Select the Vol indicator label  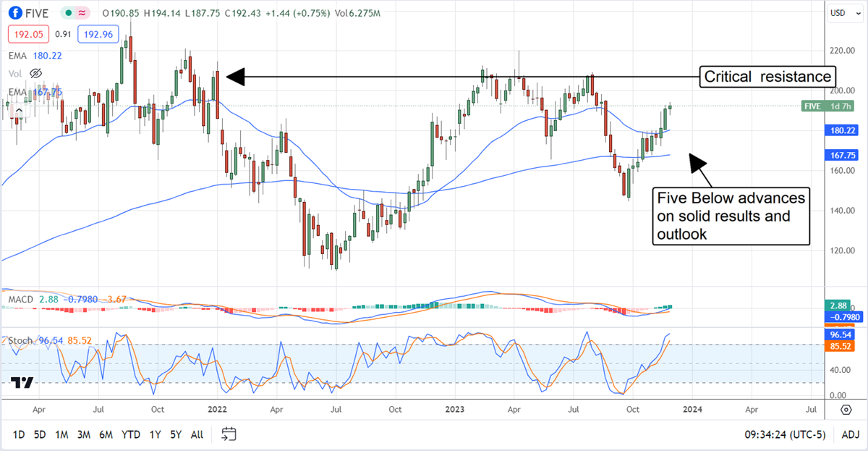(x=15, y=73)
